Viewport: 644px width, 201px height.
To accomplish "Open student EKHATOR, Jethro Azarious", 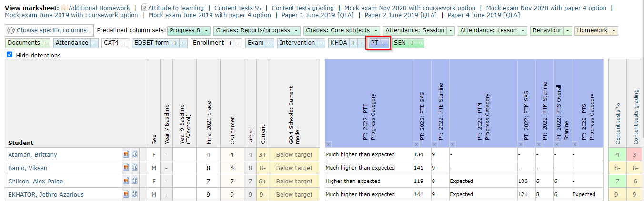I will (46, 194).
